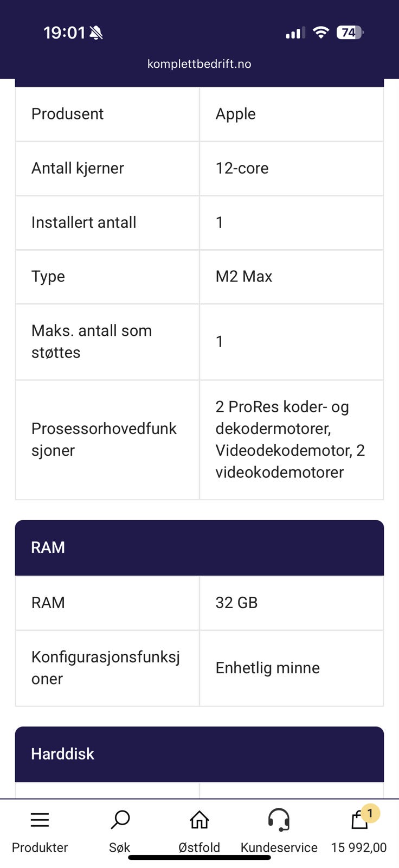Screen dimensions: 399x868
Task: Select the Kundeservice tab label
Action: tap(279, 847)
